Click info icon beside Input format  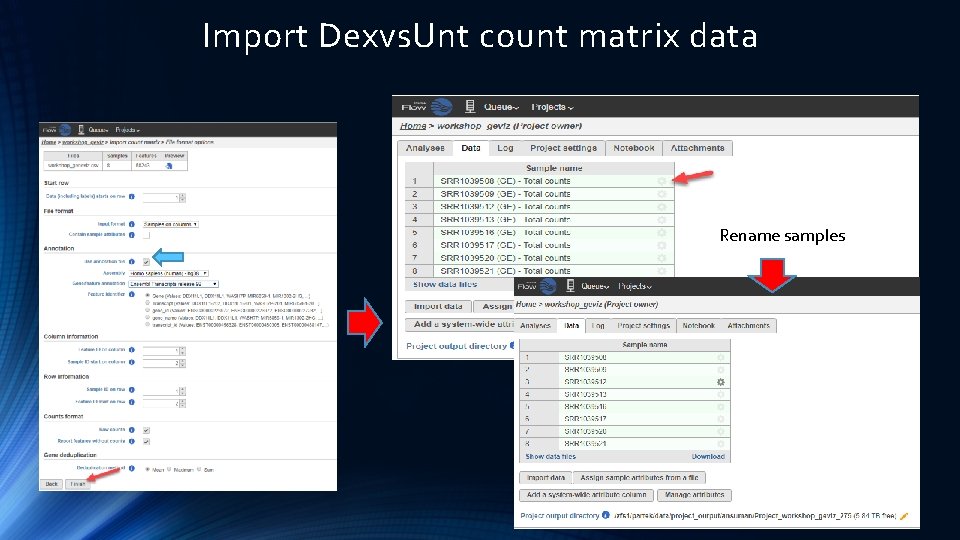pos(132,224)
